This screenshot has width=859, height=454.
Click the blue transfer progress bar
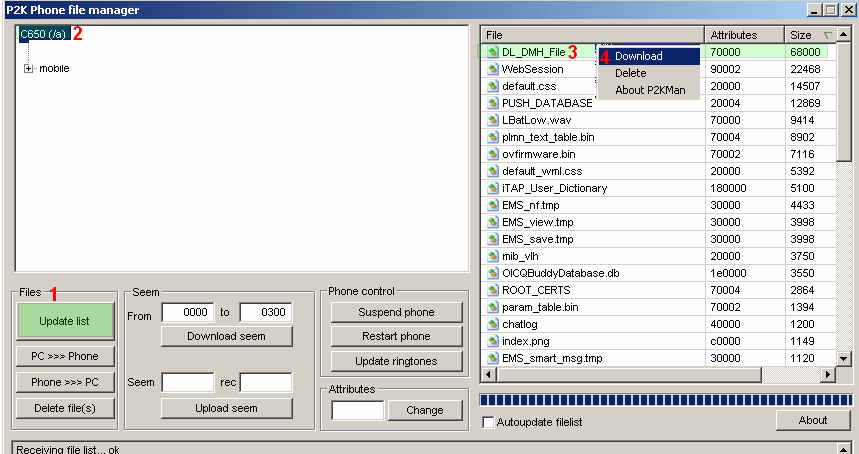(x=666, y=400)
